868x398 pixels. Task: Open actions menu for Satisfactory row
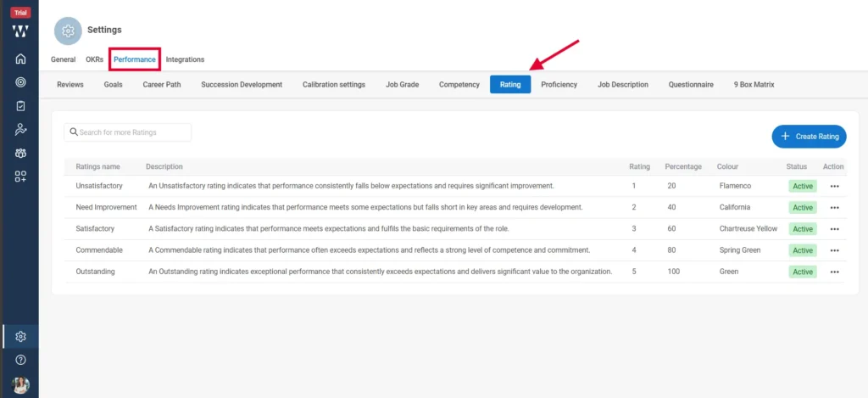tap(835, 229)
